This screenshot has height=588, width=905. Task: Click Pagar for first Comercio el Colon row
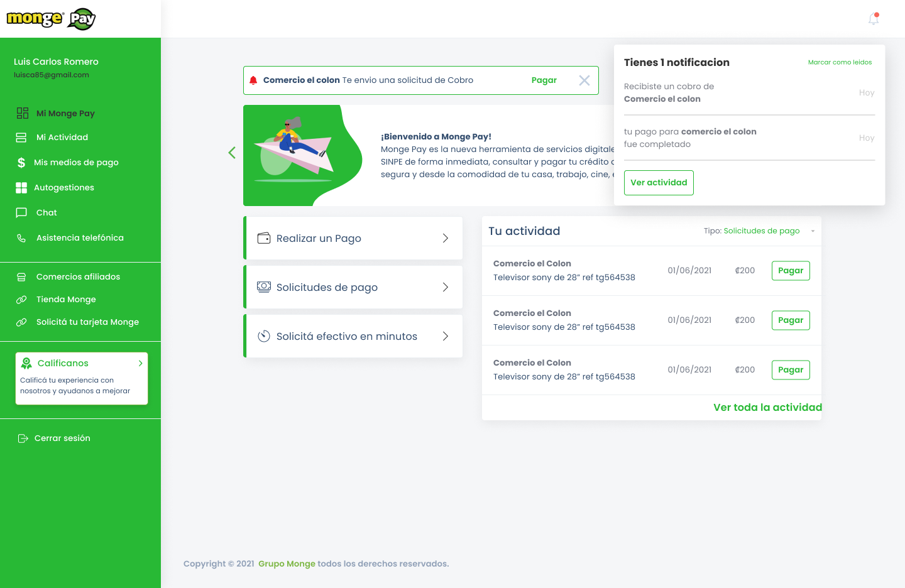pyautogui.click(x=791, y=271)
